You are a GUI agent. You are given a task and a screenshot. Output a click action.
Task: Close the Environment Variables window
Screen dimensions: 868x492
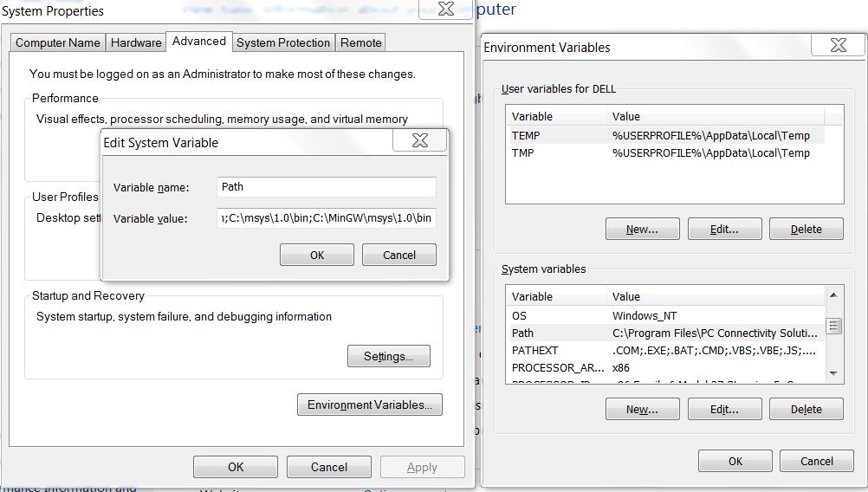pos(838,46)
